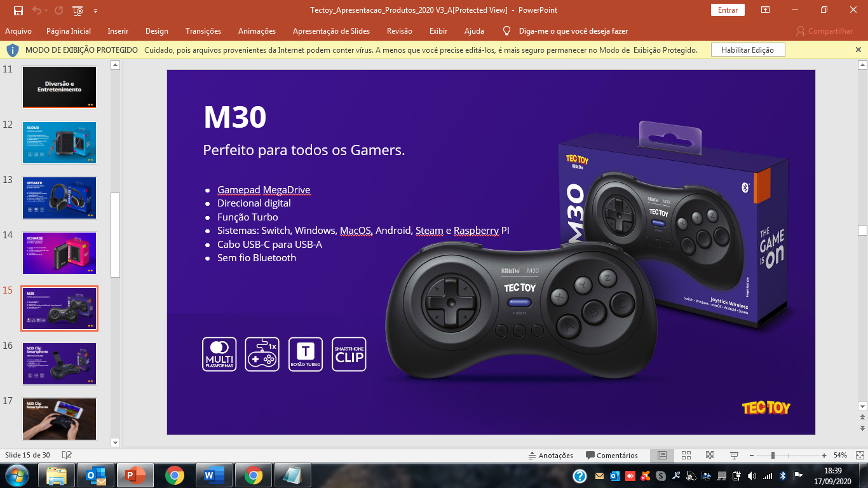Click the Save icon in quick access toolbar
Image resolution: width=868 pixels, height=488 pixels.
[x=18, y=10]
